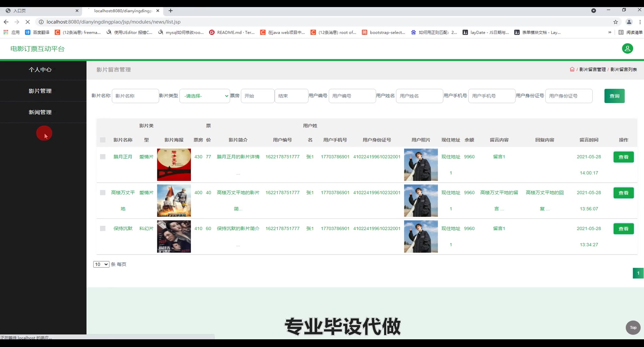Open the README.md bookmark

pos(232,32)
